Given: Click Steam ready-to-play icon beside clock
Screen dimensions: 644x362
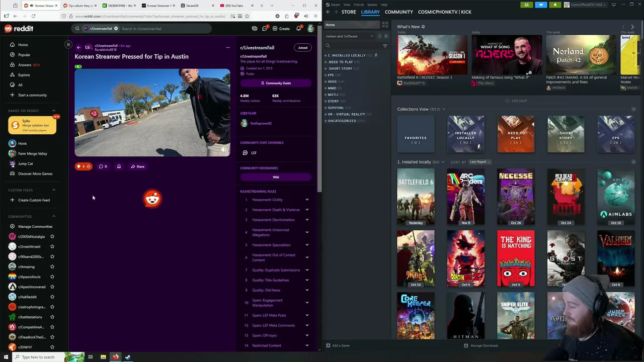Looking at the screenshot, I should (x=386, y=36).
